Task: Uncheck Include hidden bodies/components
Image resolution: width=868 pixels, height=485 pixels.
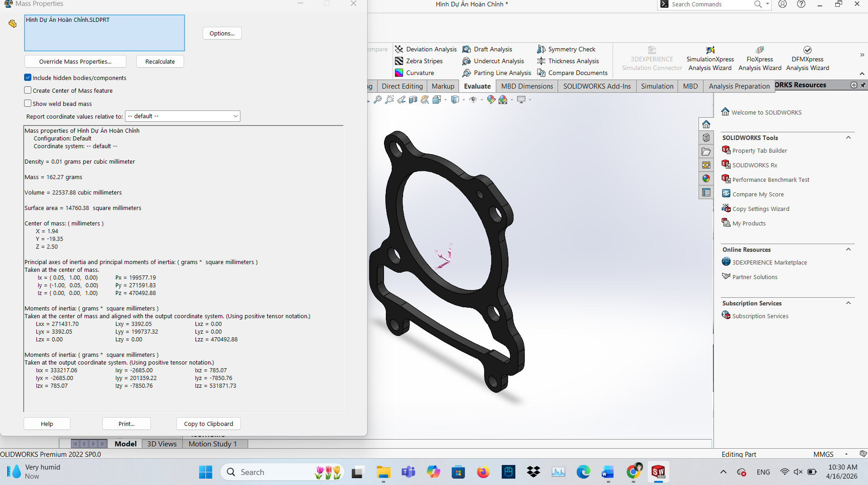Action: tap(28, 78)
